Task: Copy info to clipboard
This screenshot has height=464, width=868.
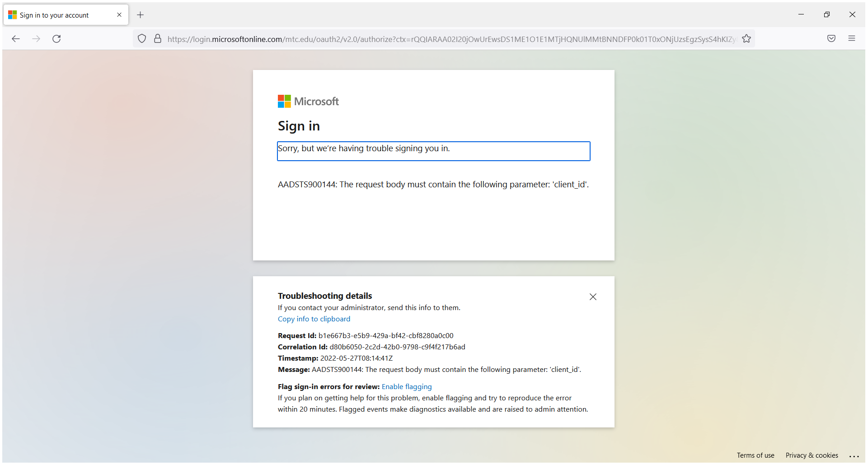Action: click(314, 319)
